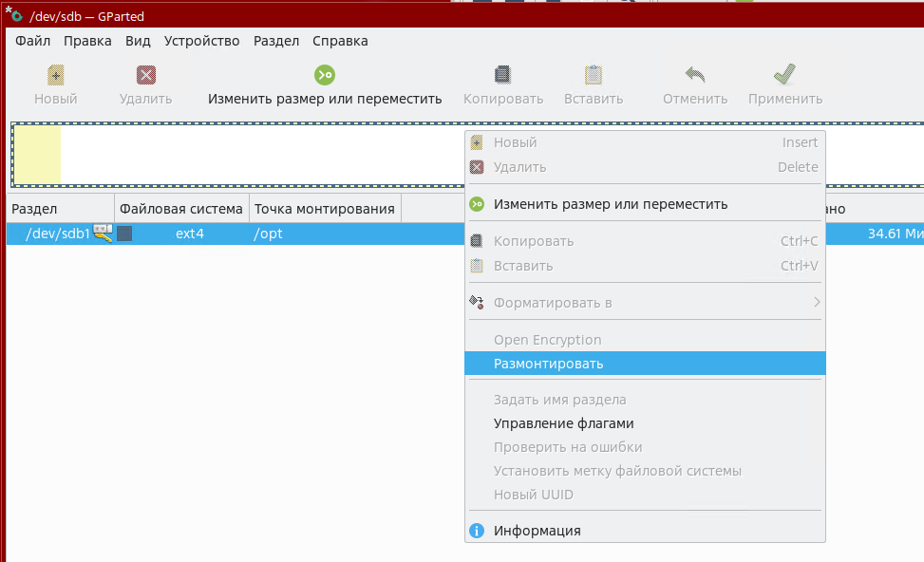Click the Paste clipboard toolbar icon
This screenshot has width=924, height=562.
point(594,75)
